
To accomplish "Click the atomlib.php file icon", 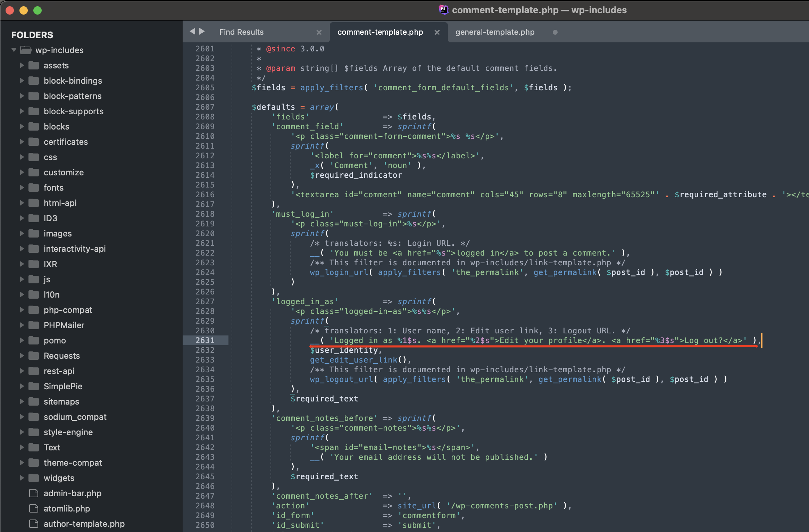I will coord(34,508).
